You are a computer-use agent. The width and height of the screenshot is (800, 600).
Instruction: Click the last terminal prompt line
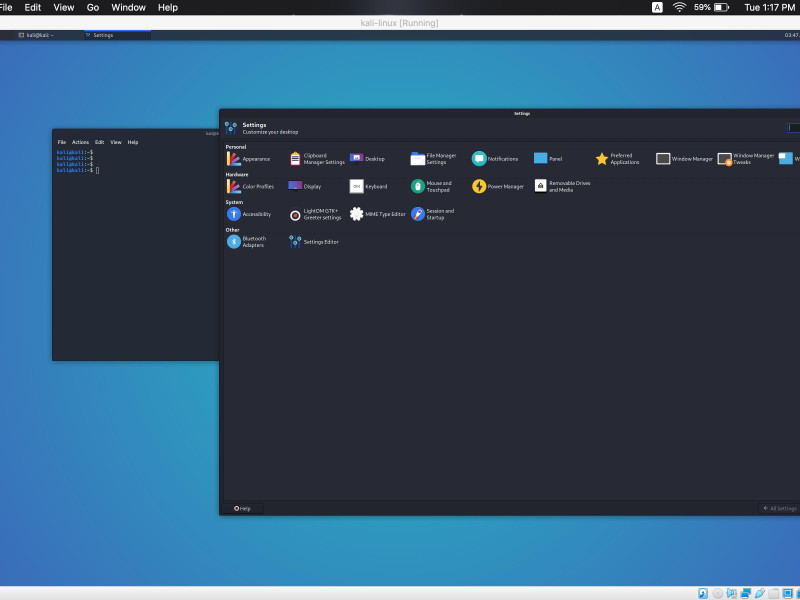(x=78, y=170)
